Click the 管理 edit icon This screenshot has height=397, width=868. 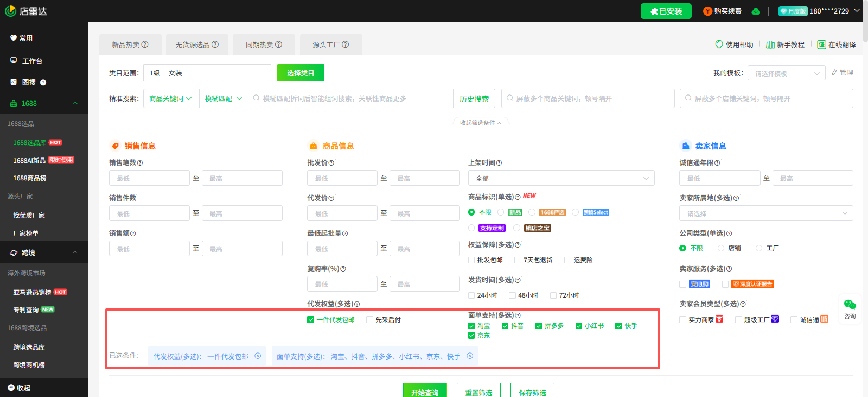[x=835, y=72]
